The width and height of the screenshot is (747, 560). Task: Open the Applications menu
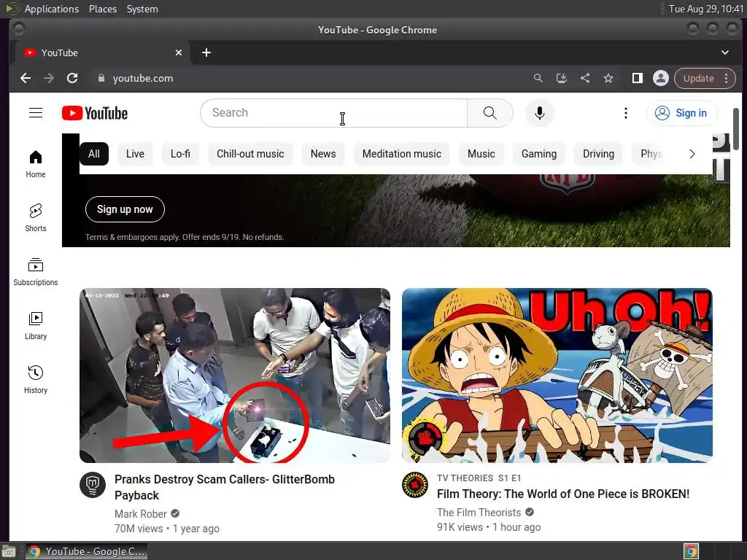click(52, 9)
